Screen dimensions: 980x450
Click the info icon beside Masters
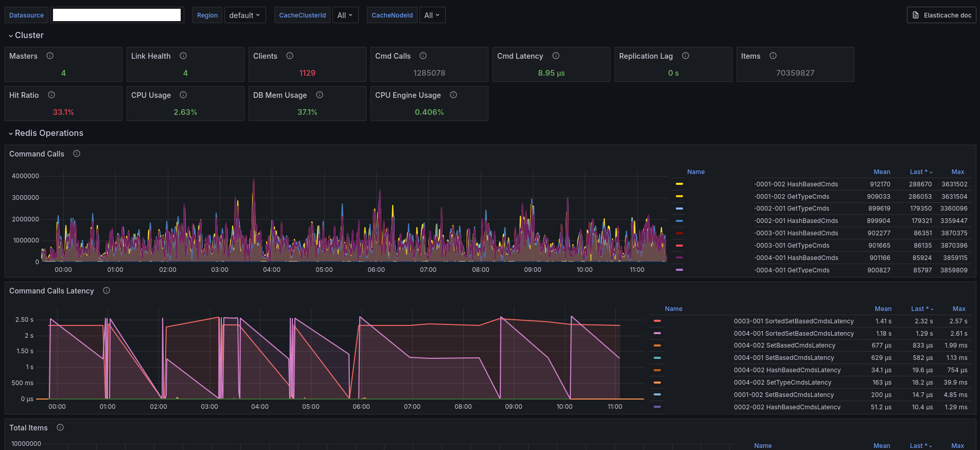click(x=50, y=56)
